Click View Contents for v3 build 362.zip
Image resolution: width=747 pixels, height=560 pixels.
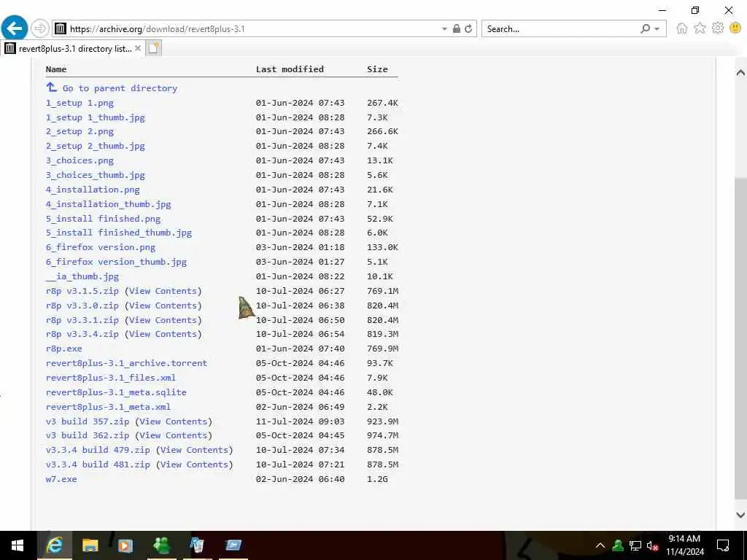point(174,435)
